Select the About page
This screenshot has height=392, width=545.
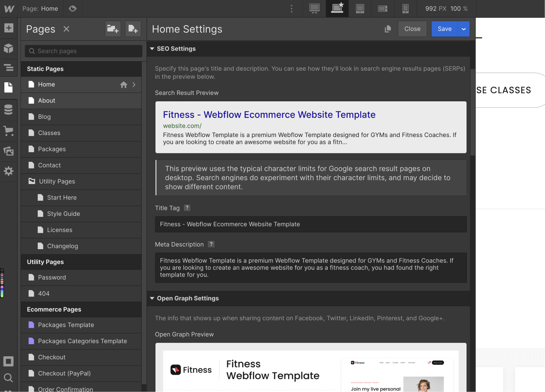click(x=81, y=101)
